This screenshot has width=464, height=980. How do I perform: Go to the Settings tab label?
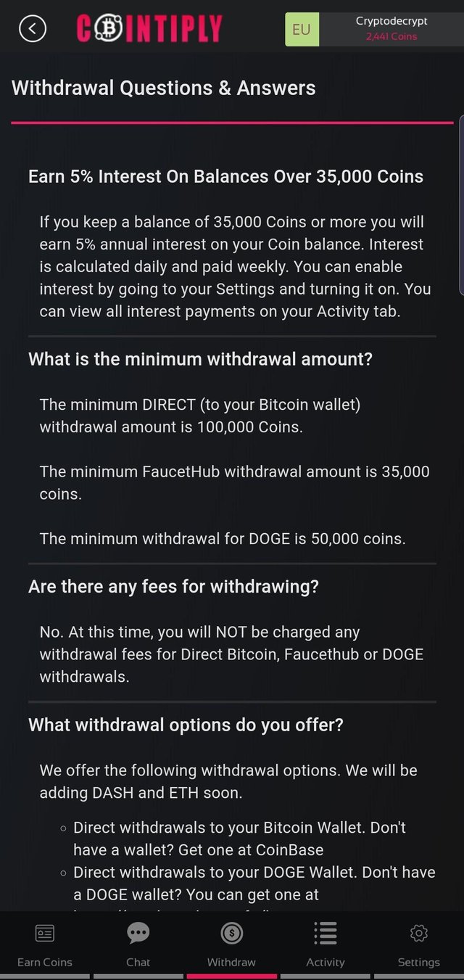(x=418, y=962)
